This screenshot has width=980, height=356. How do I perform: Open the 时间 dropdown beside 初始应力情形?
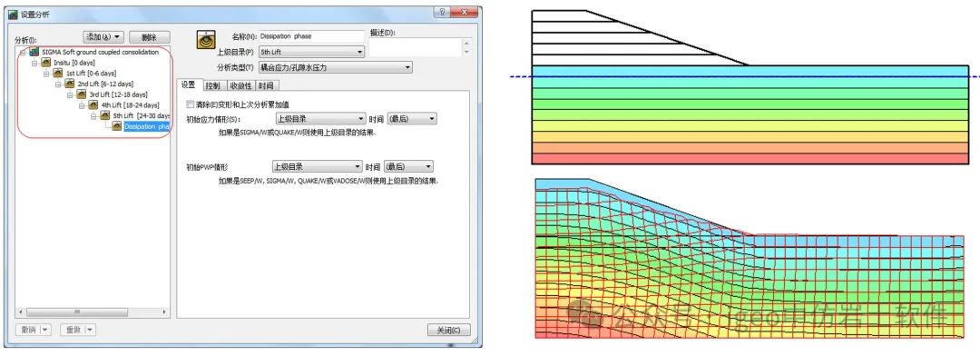(x=413, y=118)
